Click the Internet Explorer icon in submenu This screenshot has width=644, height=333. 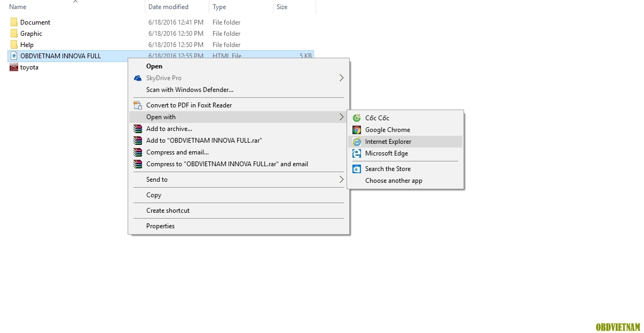(357, 142)
